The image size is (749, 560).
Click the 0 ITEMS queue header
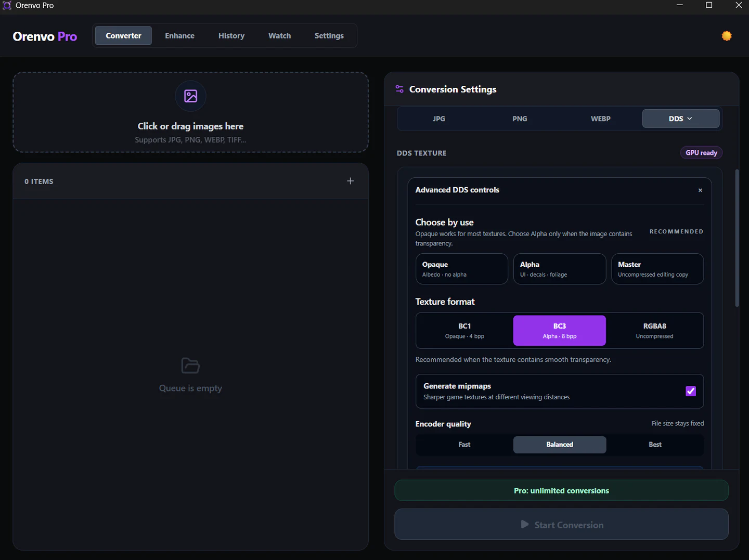pyautogui.click(x=39, y=181)
